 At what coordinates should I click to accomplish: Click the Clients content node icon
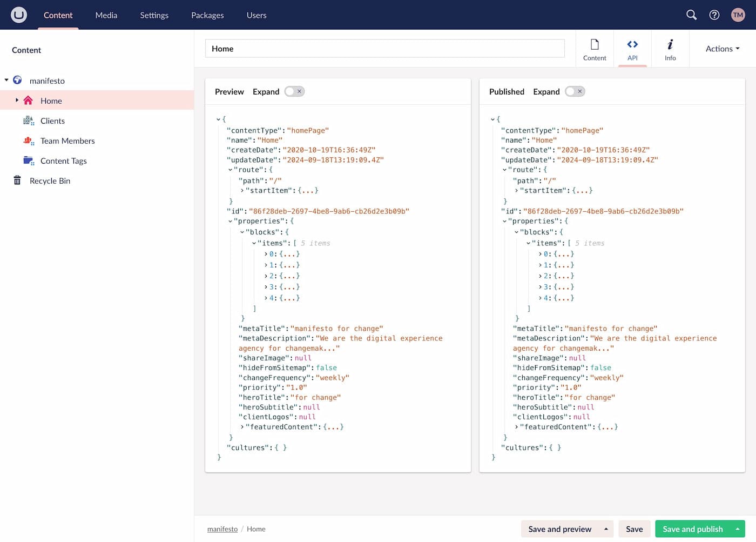(x=29, y=121)
